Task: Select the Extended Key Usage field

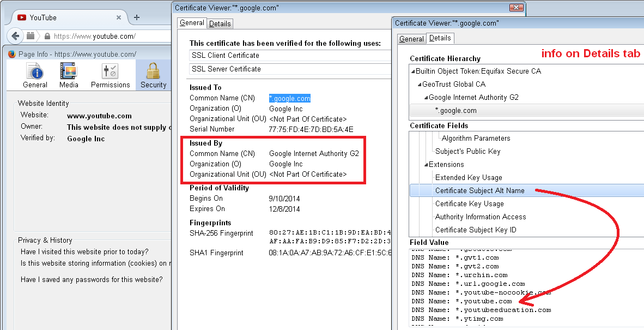Action: [x=469, y=177]
